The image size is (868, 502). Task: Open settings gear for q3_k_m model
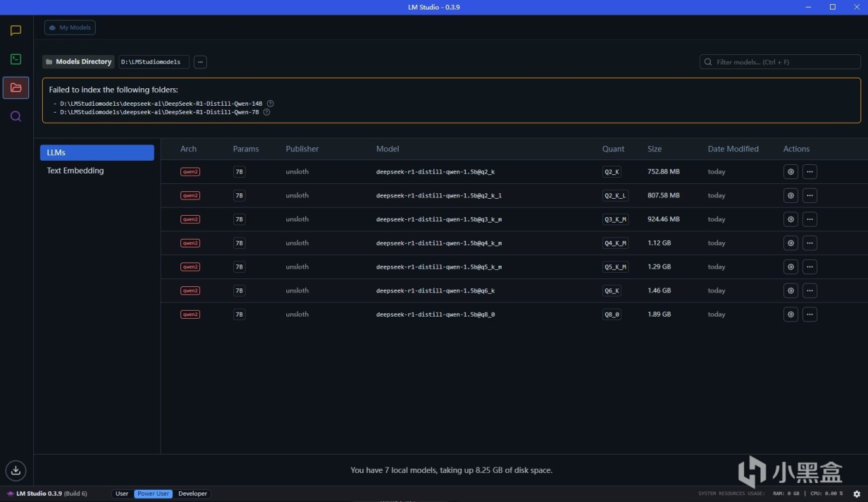tap(791, 219)
